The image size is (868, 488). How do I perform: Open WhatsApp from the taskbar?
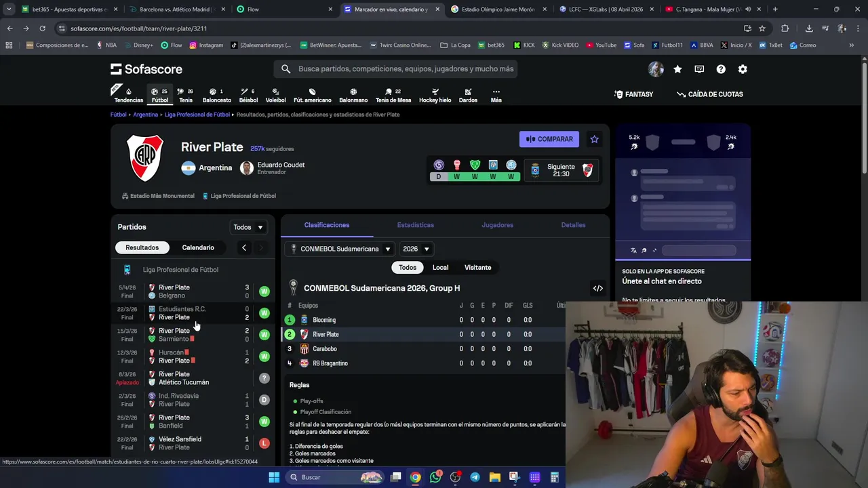435,477
